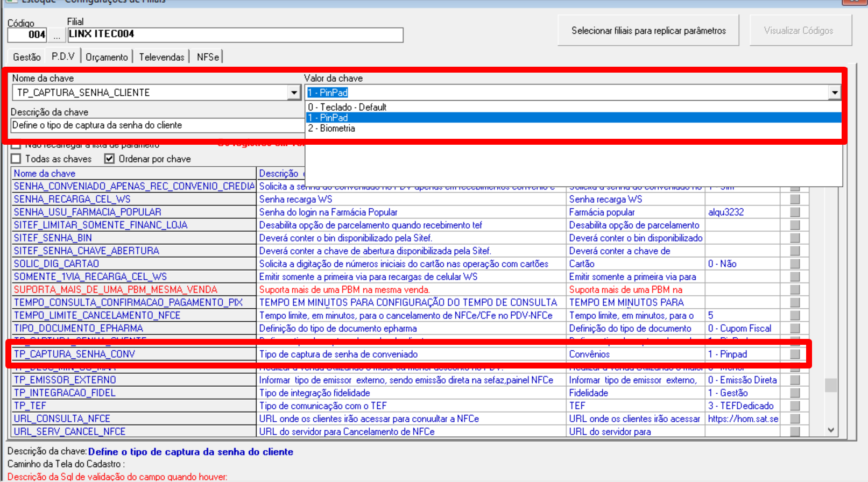Select the TP_CAPTURA_SENHA_CONV key
This screenshot has width=868, height=482.
[x=133, y=354]
